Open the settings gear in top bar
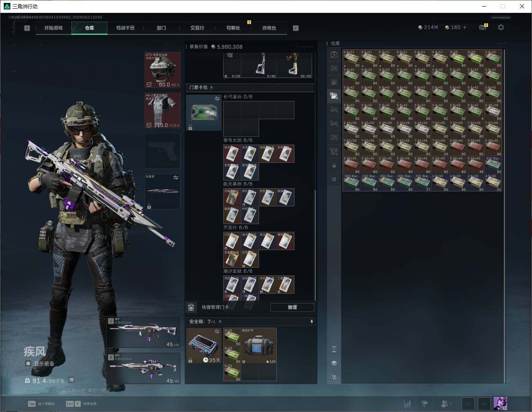532x412 pixels. [501, 27]
